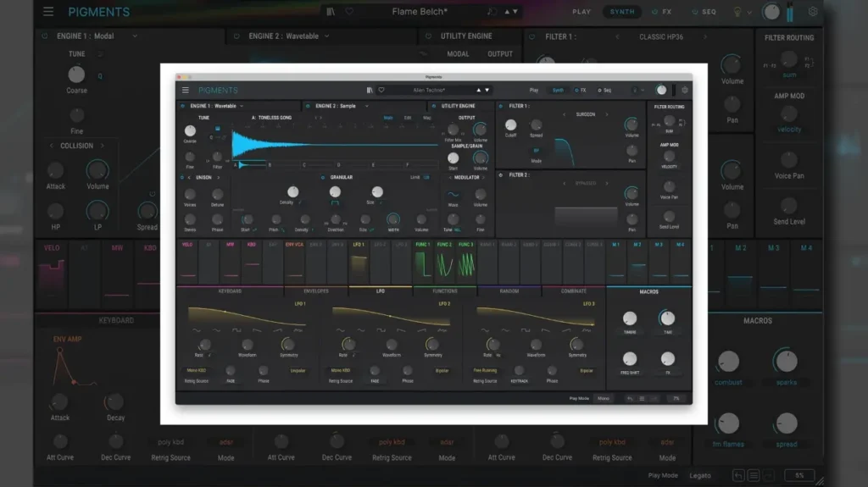Switch to Combinate modulation tab
The height and width of the screenshot is (487, 868).
pyautogui.click(x=574, y=291)
